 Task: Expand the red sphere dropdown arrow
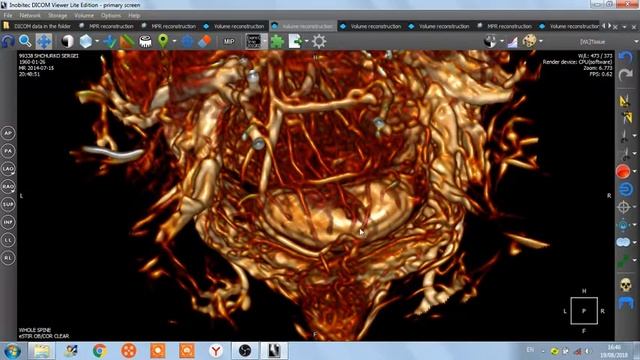point(635,171)
